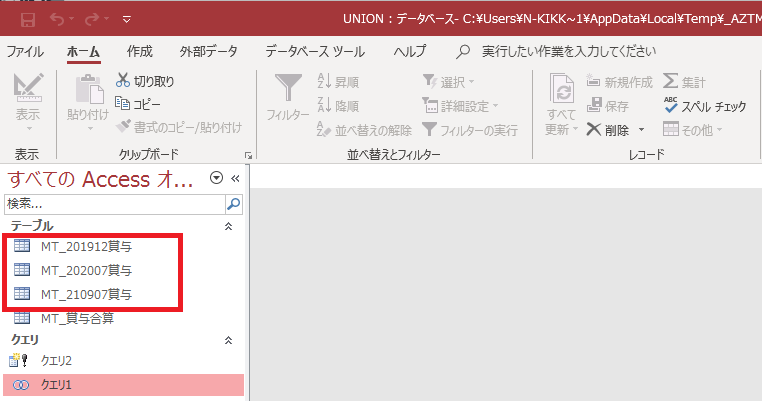
Task: Click the Filter (フィルター) funnel icon
Action: [287, 92]
